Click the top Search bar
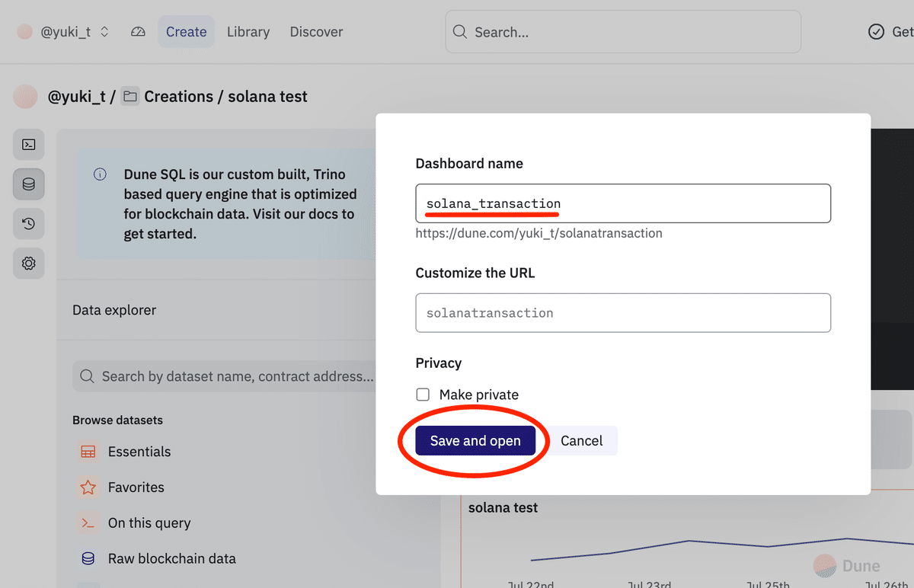The height and width of the screenshot is (588, 914). 623,32
